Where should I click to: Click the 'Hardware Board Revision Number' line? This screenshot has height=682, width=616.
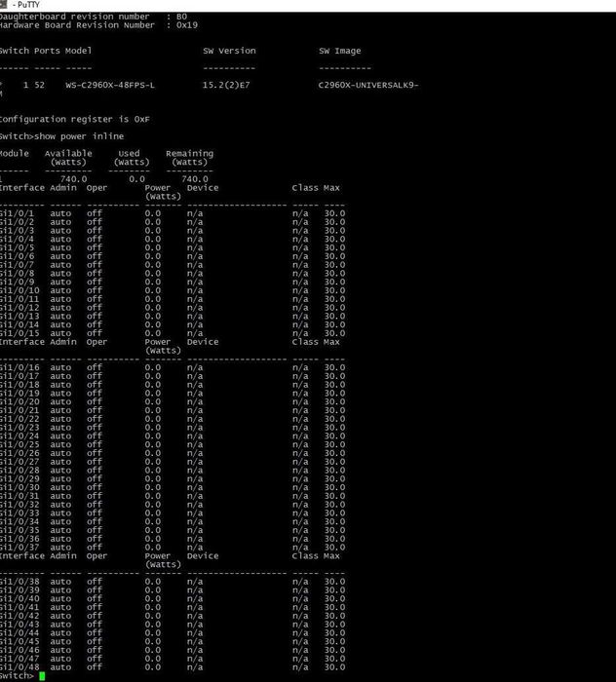(x=98, y=25)
